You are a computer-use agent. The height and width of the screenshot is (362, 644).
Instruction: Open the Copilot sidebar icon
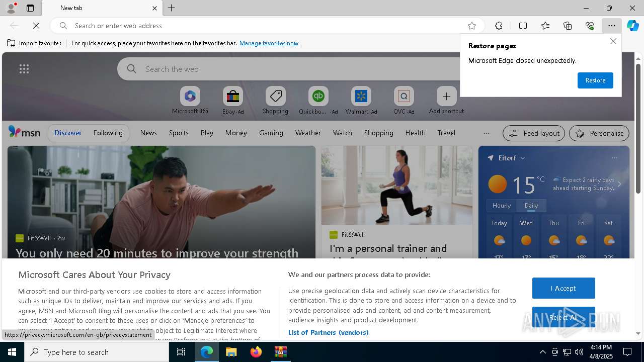pyautogui.click(x=633, y=26)
